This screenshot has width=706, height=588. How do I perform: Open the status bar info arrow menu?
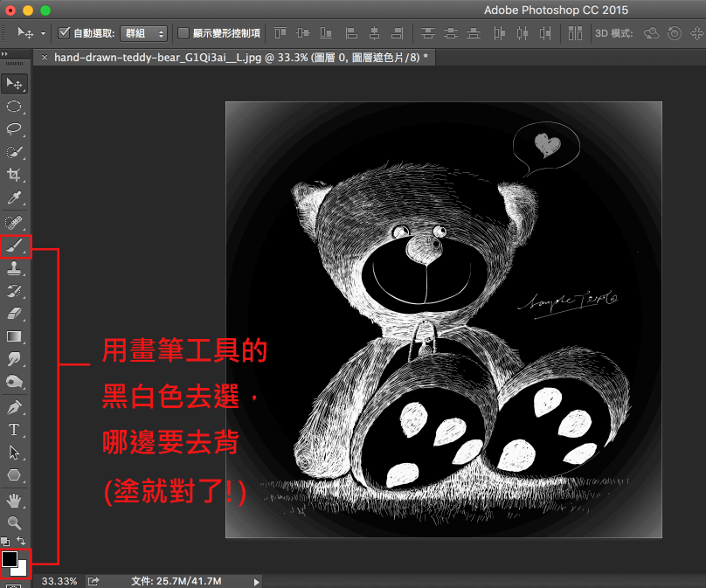(256, 581)
